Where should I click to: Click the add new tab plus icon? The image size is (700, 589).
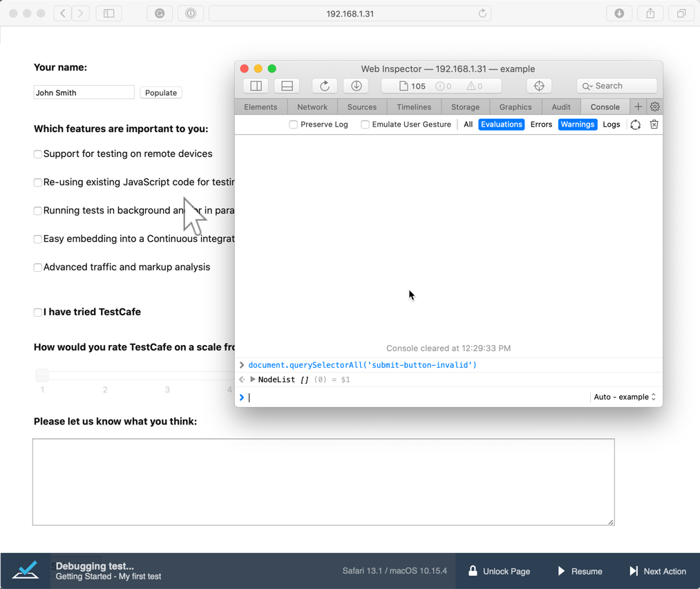coord(638,107)
